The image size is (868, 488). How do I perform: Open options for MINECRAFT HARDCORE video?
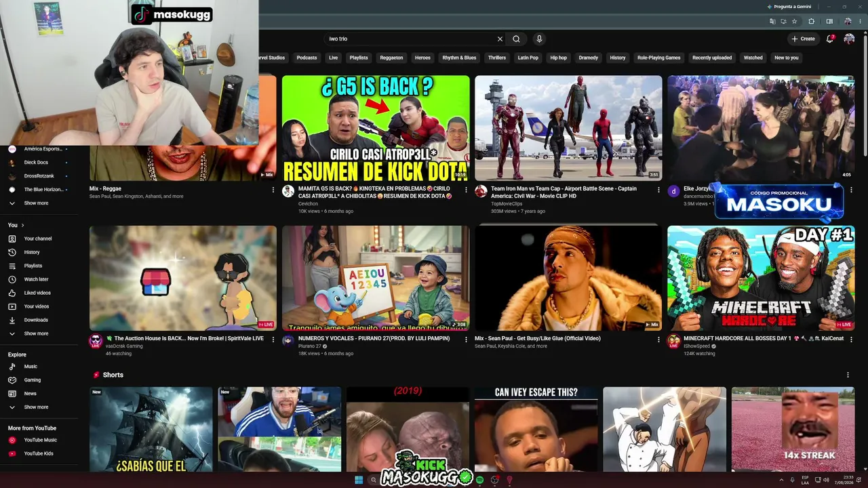pos(851,340)
